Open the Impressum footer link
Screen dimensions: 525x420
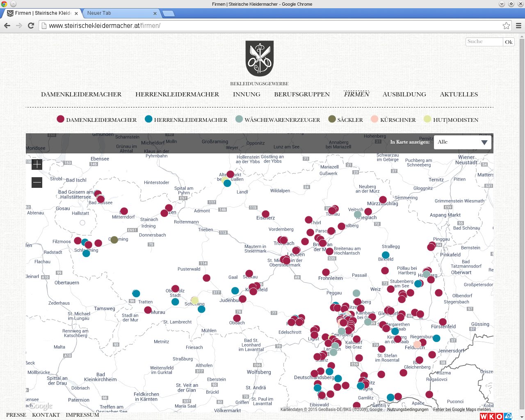[x=82, y=415]
